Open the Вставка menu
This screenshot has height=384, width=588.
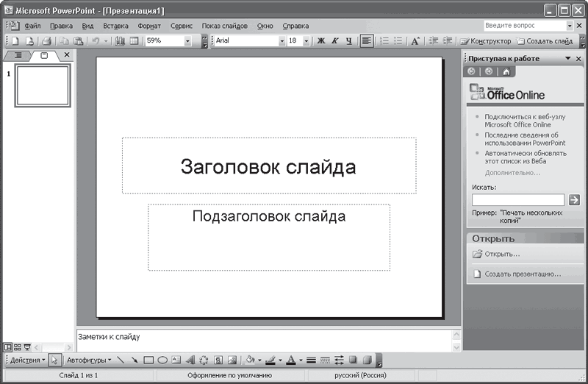[x=115, y=26]
